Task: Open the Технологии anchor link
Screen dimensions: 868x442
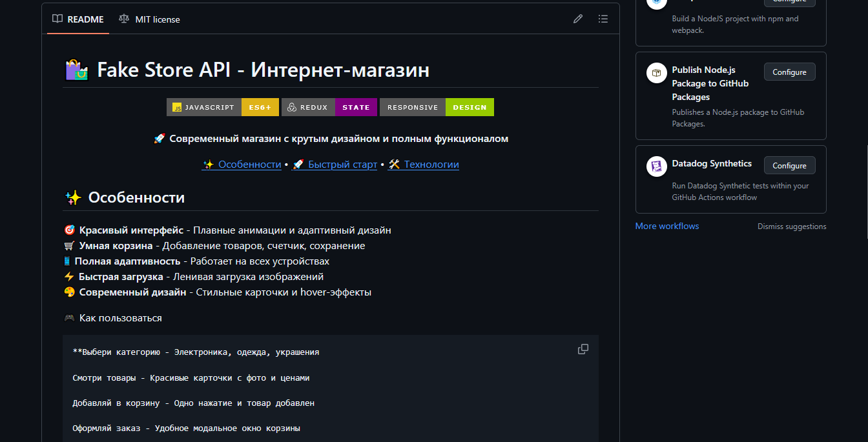Action: click(430, 164)
